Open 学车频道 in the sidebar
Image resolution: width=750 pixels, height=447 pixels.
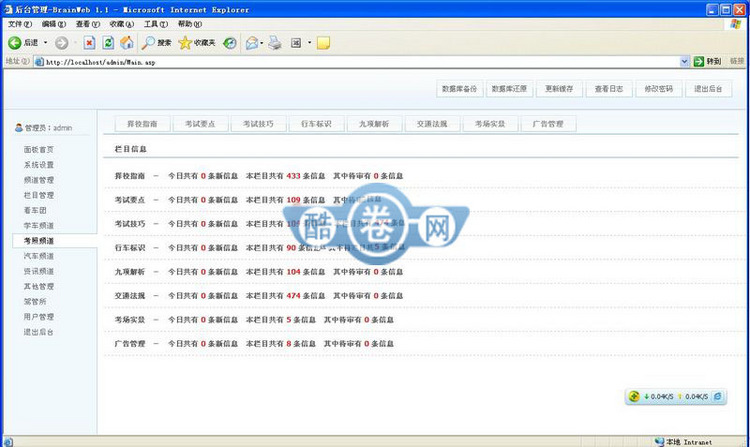(x=39, y=226)
